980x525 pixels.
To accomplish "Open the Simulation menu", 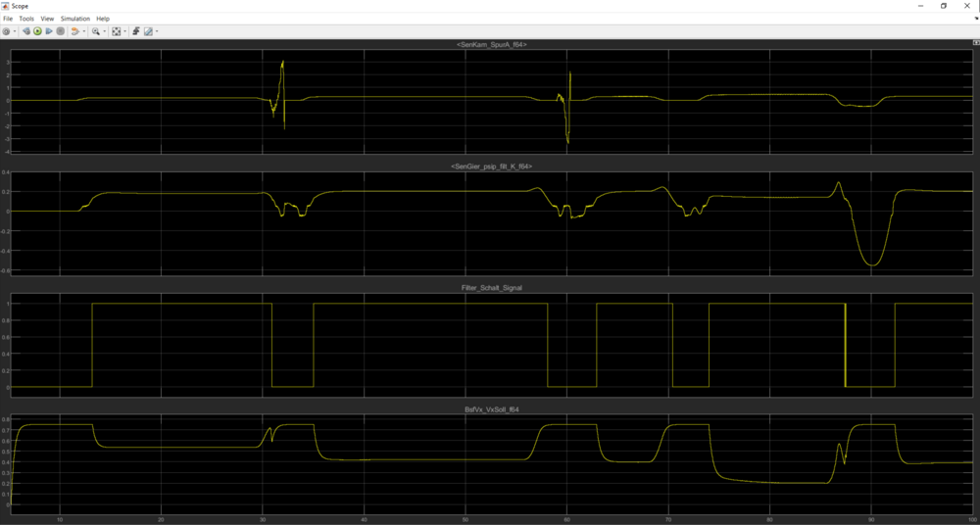I will point(74,19).
